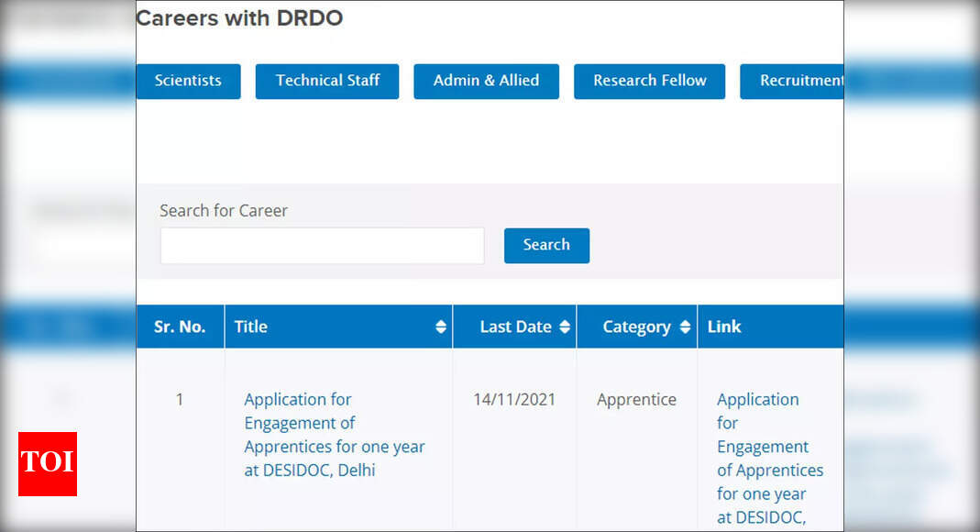Image resolution: width=980 pixels, height=532 pixels.
Task: Select the 14/11/2021 last date cell
Action: (514, 400)
